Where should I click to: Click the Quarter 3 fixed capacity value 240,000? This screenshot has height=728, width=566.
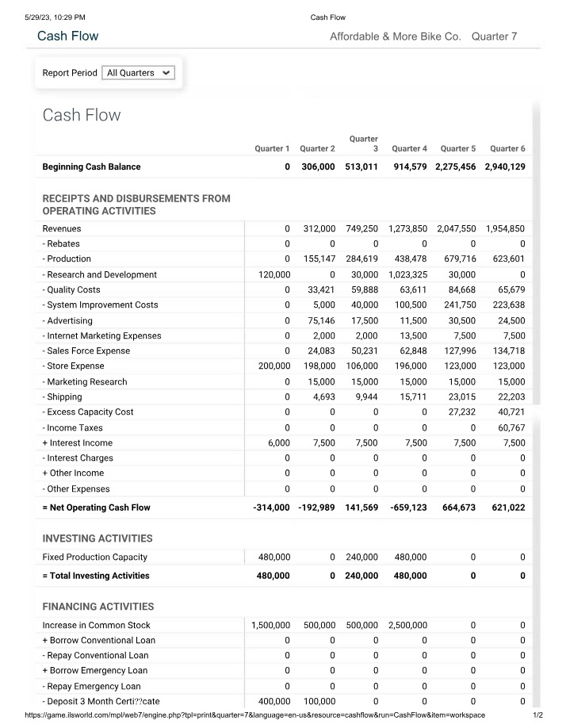(x=361, y=557)
